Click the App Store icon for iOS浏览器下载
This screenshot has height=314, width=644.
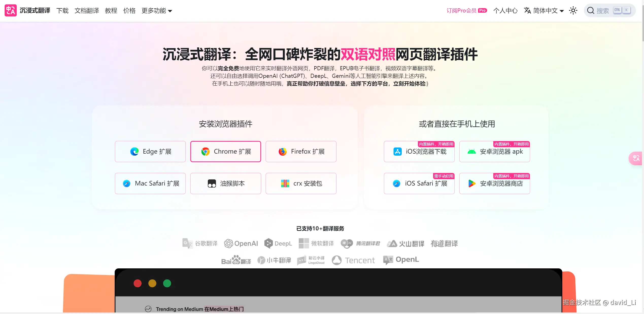coord(398,152)
